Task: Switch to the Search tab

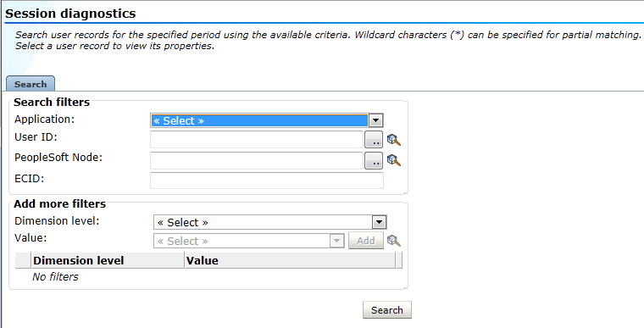Action: coord(31,84)
